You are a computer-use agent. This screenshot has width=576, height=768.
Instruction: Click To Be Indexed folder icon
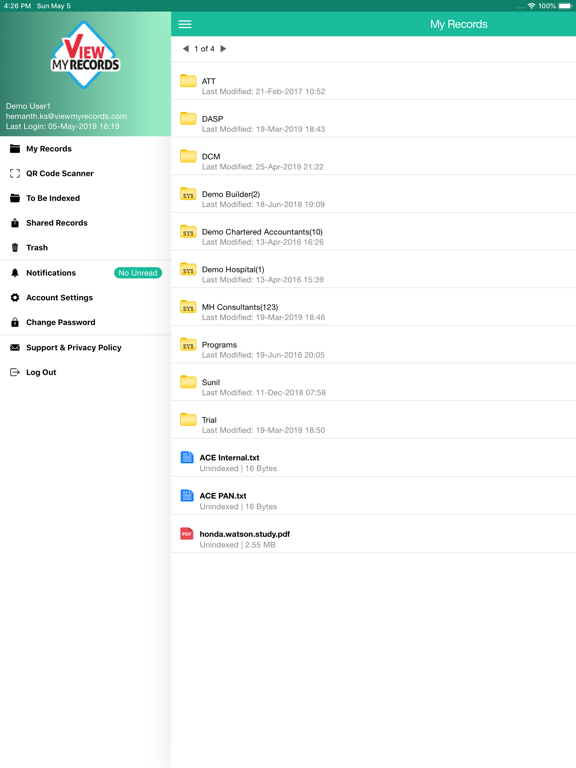click(x=15, y=198)
